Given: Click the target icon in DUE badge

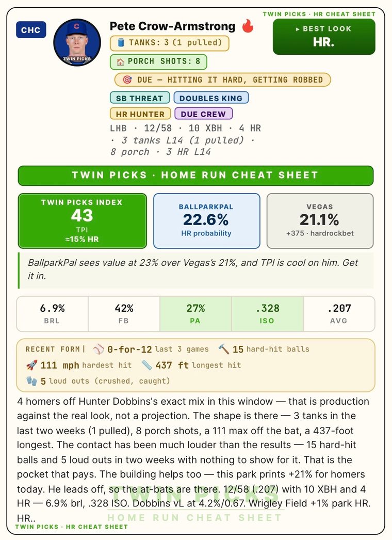Looking at the screenshot, I should tap(127, 80).
